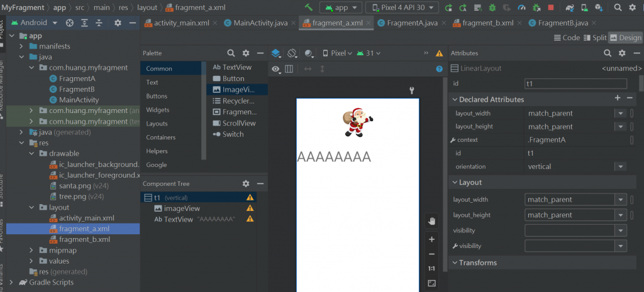This screenshot has width=644, height=292.
Task: Click the Apply Code Changes icon
Action: coord(463,8)
